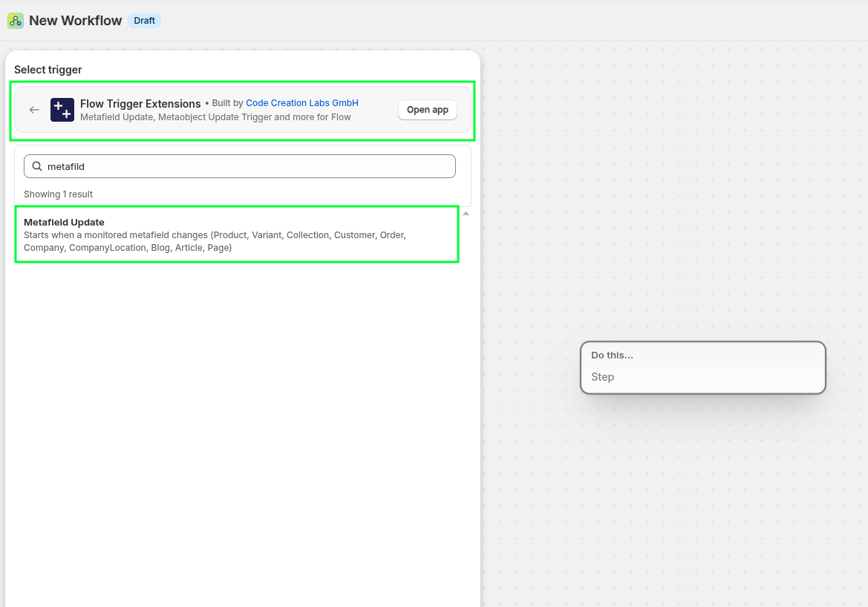868x607 pixels.
Task: Click the Shopify Flow logo icon
Action: (x=15, y=21)
